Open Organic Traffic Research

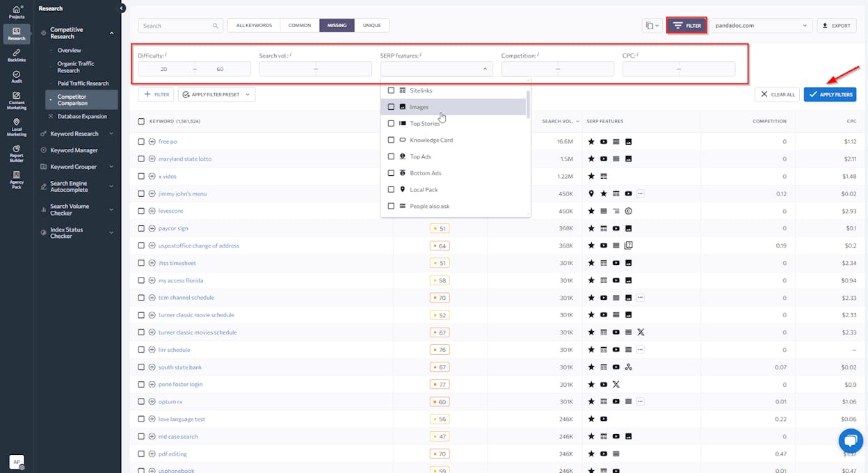(x=76, y=67)
